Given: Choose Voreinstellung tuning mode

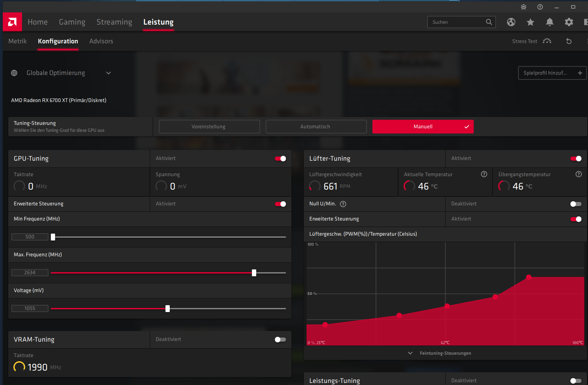Looking at the screenshot, I should point(209,127).
